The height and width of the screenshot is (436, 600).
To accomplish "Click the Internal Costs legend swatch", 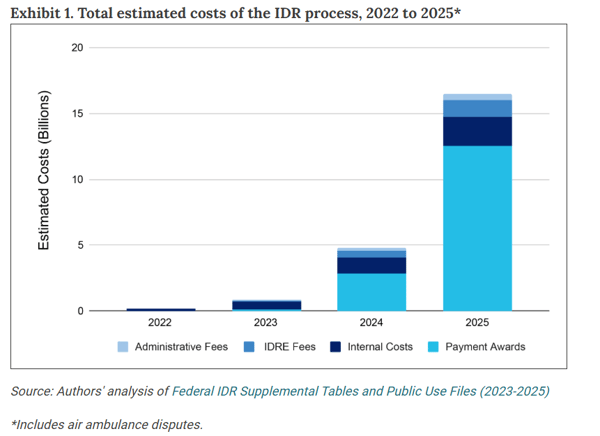I will point(335,347).
